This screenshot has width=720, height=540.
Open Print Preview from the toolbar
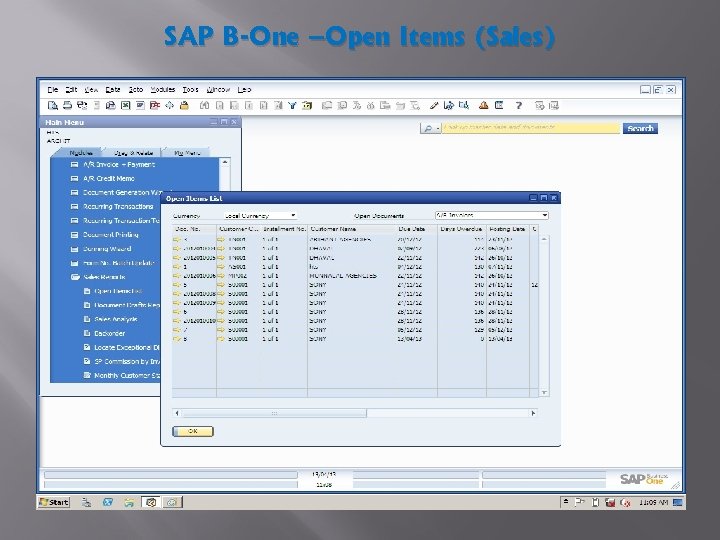pyautogui.click(x=52, y=106)
